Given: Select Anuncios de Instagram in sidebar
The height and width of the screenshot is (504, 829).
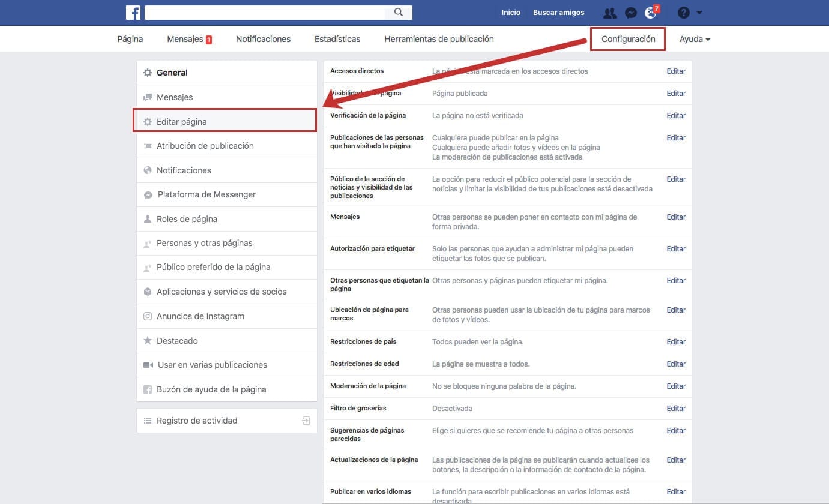Looking at the screenshot, I should click(200, 316).
